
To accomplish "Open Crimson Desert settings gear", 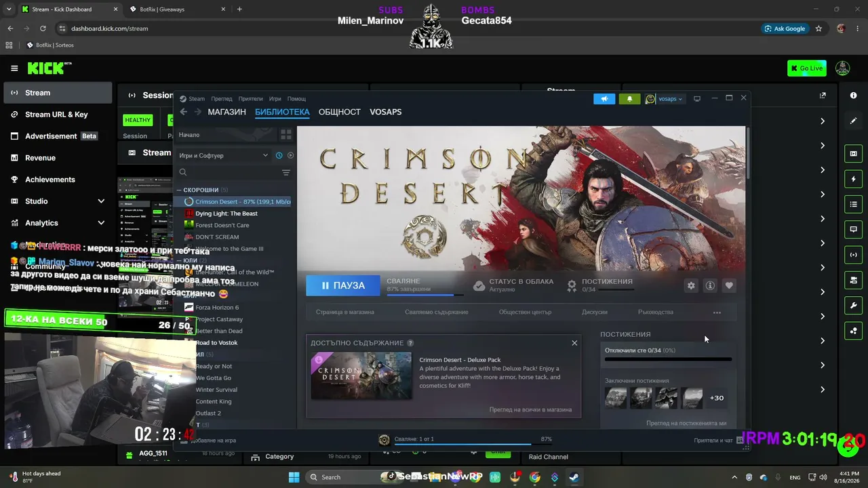I will click(x=691, y=285).
